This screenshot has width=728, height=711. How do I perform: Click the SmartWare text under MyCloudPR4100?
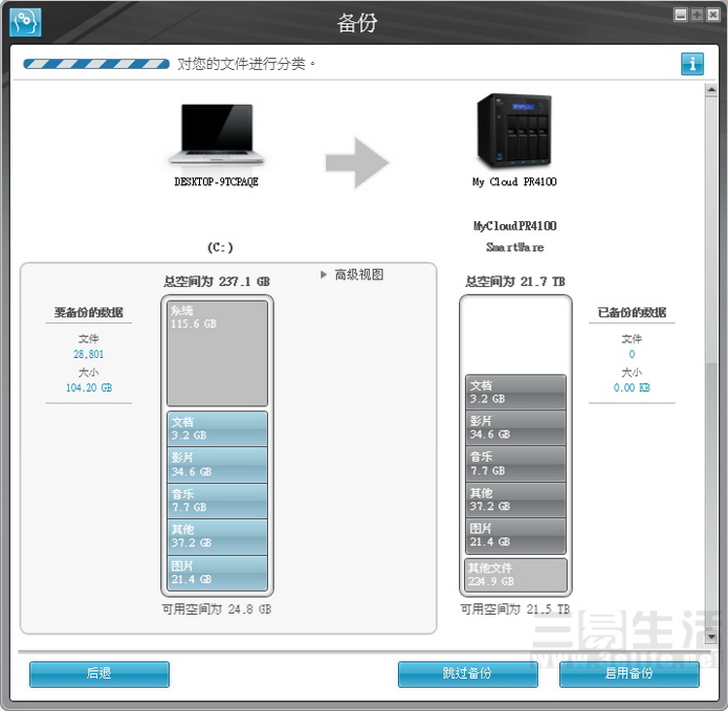pyautogui.click(x=514, y=247)
